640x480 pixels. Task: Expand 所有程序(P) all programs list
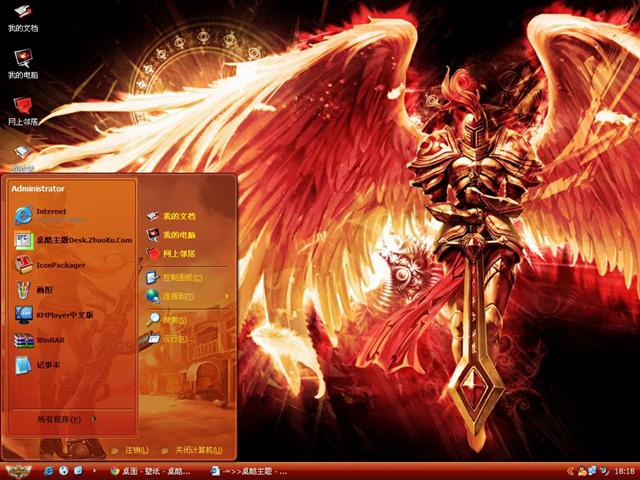point(67,419)
